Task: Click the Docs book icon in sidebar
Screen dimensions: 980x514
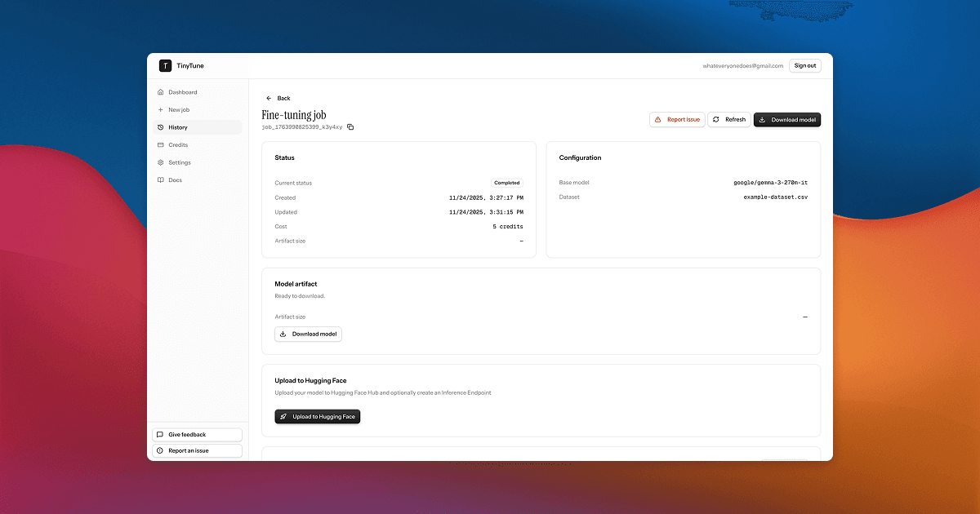Action: (161, 180)
